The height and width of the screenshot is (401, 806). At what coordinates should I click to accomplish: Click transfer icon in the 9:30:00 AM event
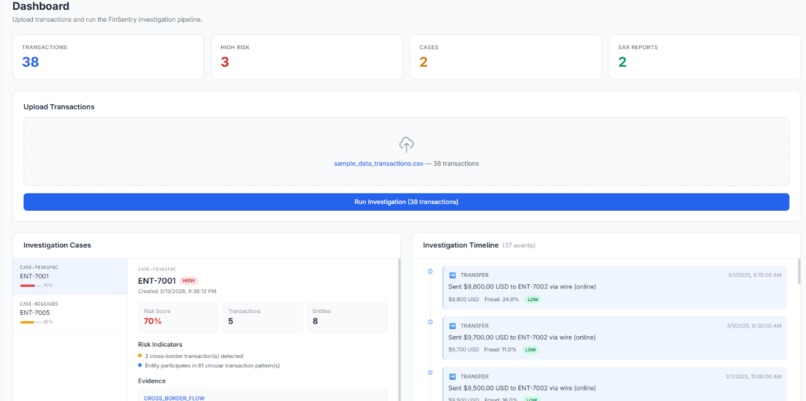(453, 326)
